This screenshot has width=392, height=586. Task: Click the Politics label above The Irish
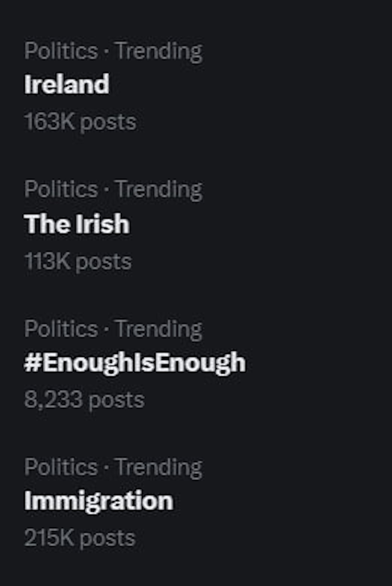[61, 189]
